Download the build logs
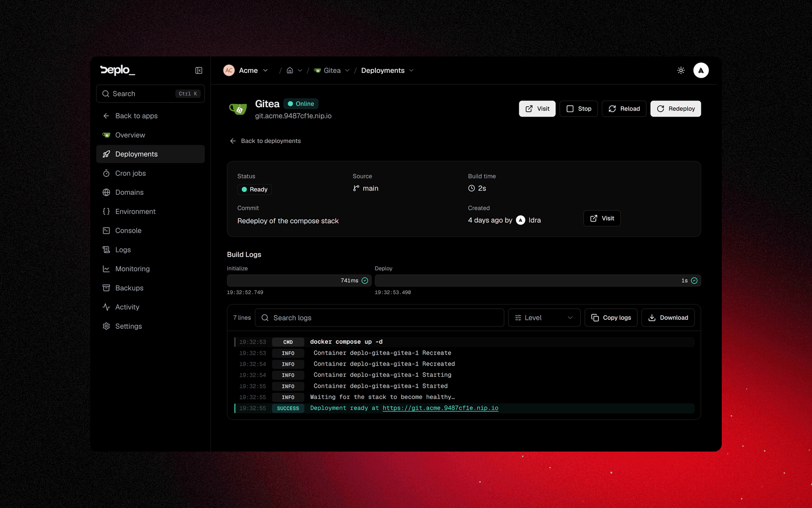 668,318
